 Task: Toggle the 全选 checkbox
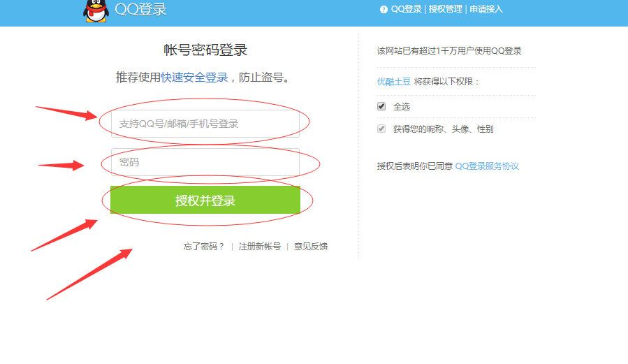(x=381, y=106)
